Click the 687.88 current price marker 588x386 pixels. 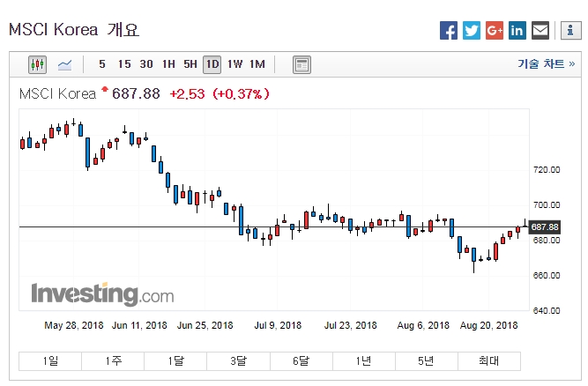point(547,227)
